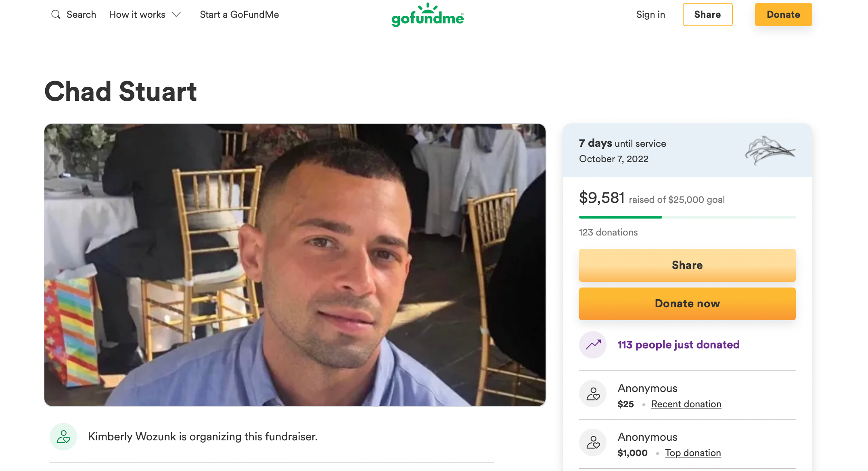
Task: Click the search magnifier icon
Action: [56, 15]
